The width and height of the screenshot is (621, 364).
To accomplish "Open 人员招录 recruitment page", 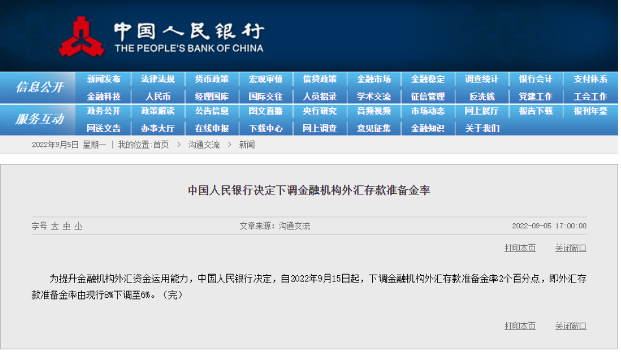I will point(320,97).
